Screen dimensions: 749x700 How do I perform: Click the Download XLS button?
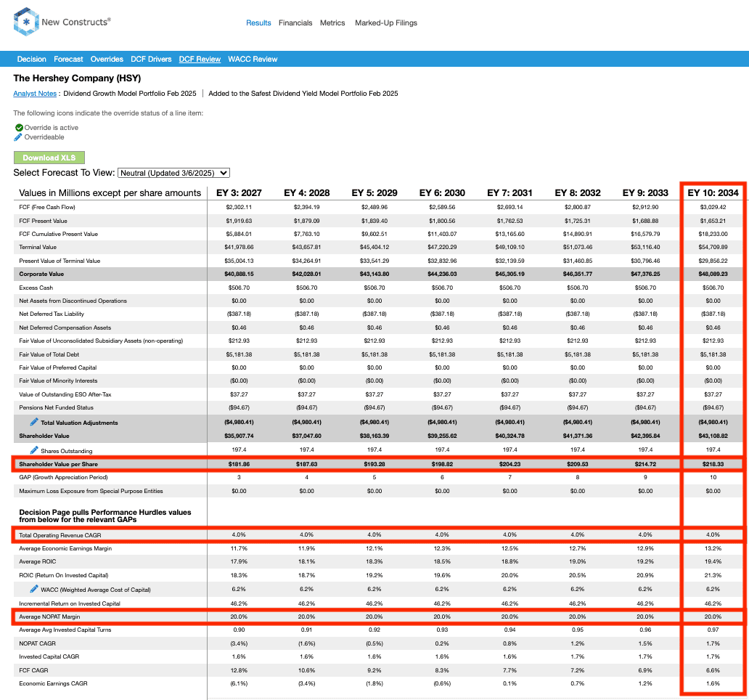pyautogui.click(x=49, y=158)
